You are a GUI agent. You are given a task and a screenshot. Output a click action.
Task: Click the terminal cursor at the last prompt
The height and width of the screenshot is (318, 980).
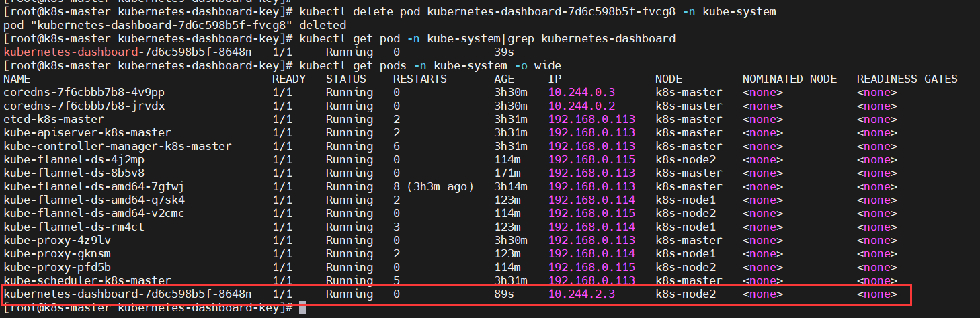pos(302,307)
